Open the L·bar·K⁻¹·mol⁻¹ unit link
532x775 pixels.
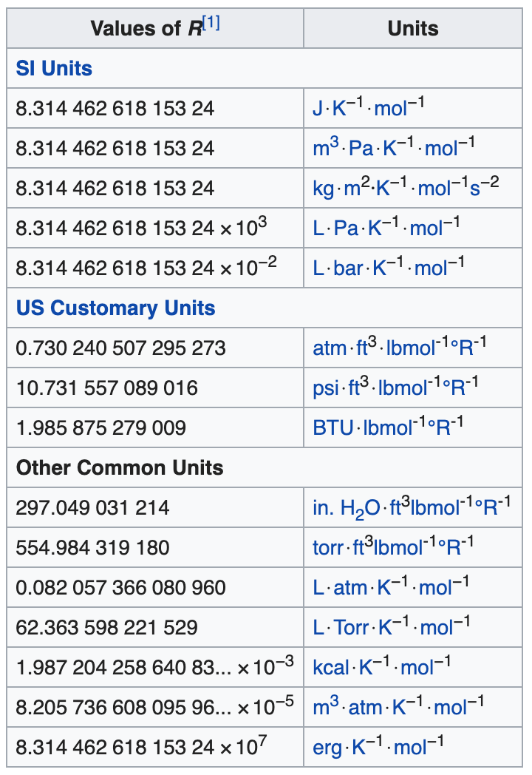point(389,268)
